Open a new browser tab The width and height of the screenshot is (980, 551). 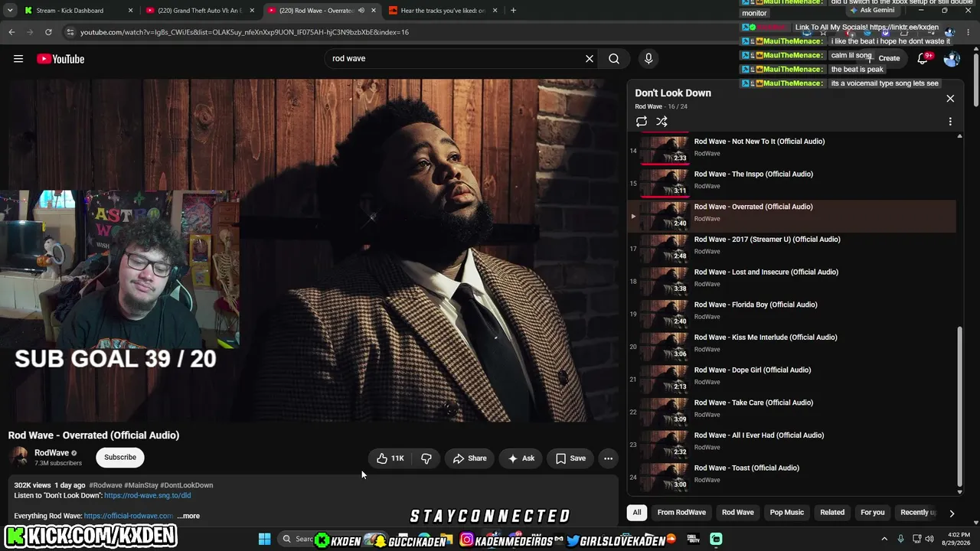pos(513,11)
